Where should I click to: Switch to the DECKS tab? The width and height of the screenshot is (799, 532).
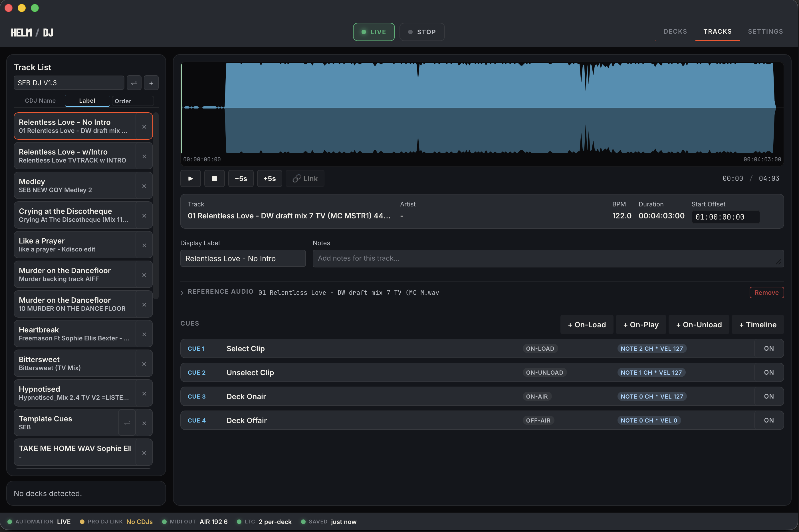point(675,32)
